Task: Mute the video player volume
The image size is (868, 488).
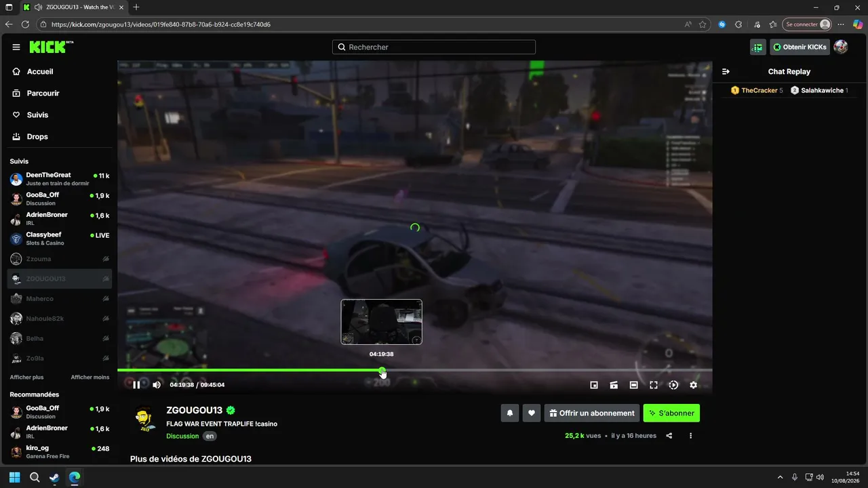Action: [157, 385]
